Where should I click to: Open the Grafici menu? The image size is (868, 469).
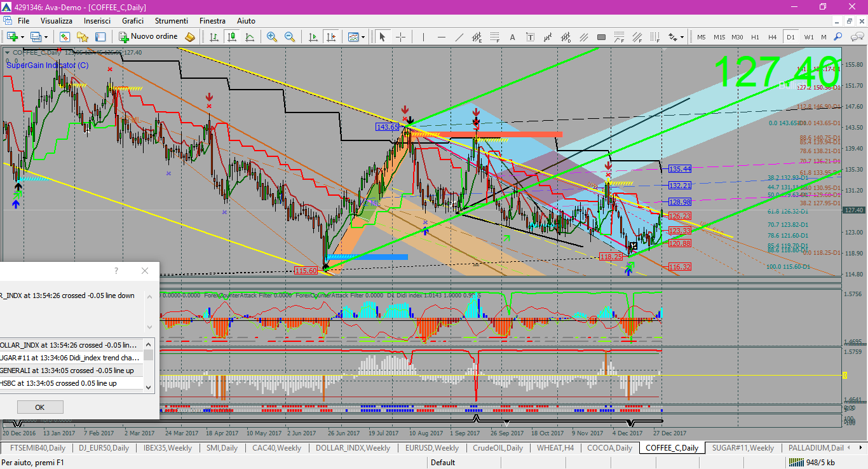[133, 21]
